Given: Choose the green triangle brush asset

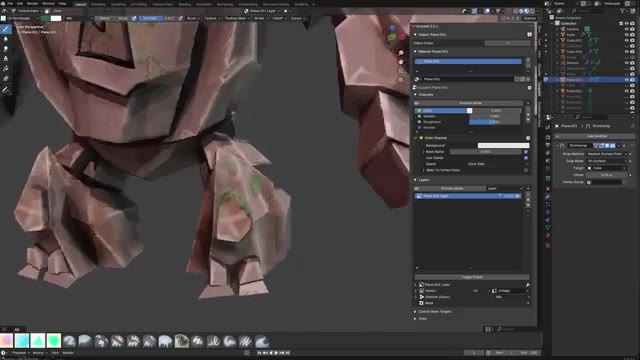Looking at the screenshot, I should click(x=38, y=340).
